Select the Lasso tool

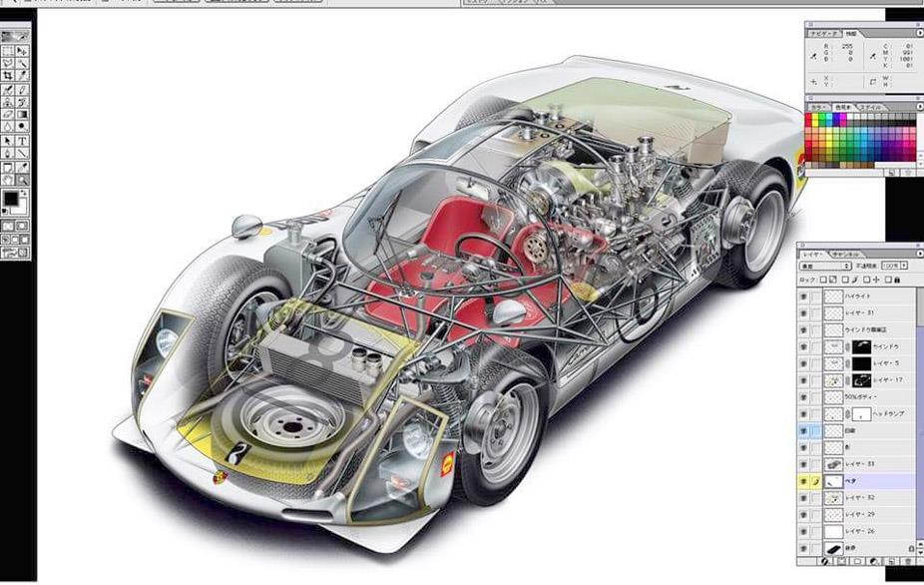tap(8, 63)
